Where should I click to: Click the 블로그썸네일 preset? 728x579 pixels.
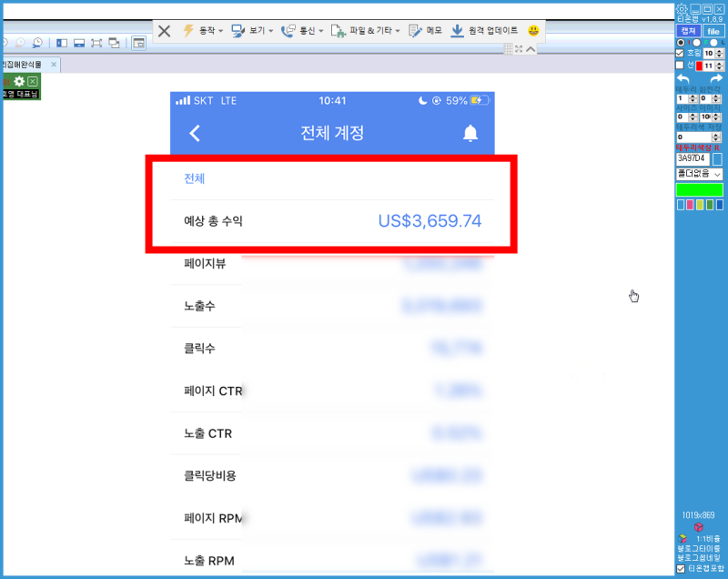click(699, 558)
